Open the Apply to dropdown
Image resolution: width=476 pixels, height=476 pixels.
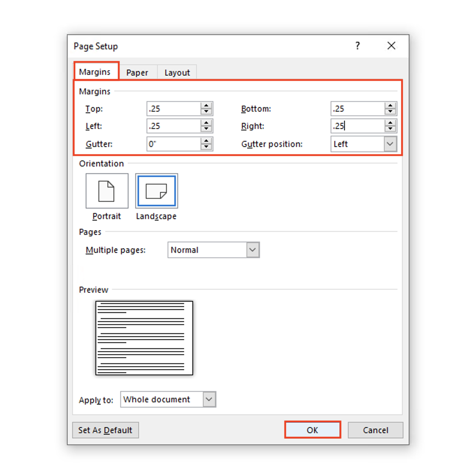(x=209, y=399)
